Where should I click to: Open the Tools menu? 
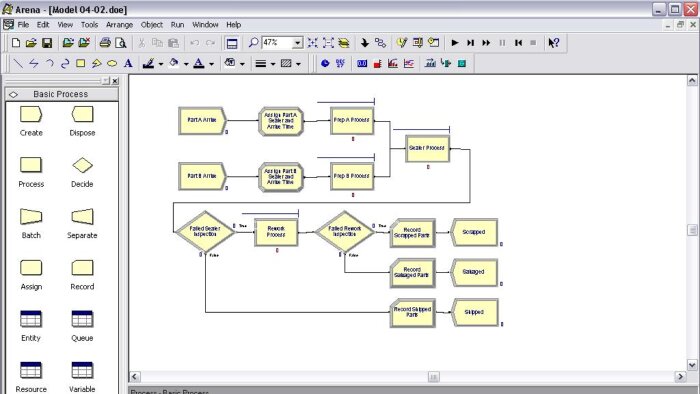tap(89, 25)
